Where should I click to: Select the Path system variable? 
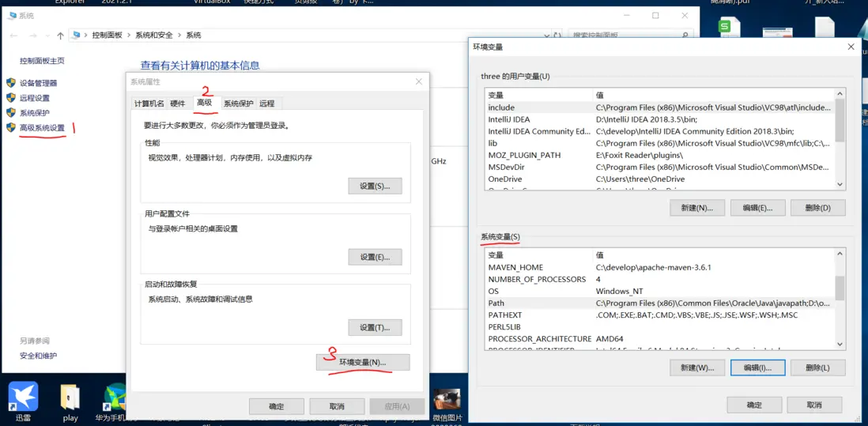660,303
